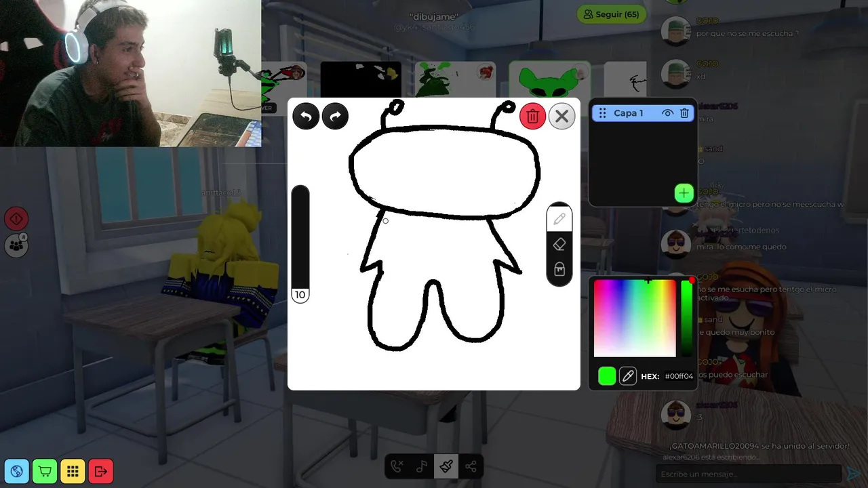This screenshot has height=488, width=868.
Task: Open the share icon in bottom bar
Action: (471, 466)
